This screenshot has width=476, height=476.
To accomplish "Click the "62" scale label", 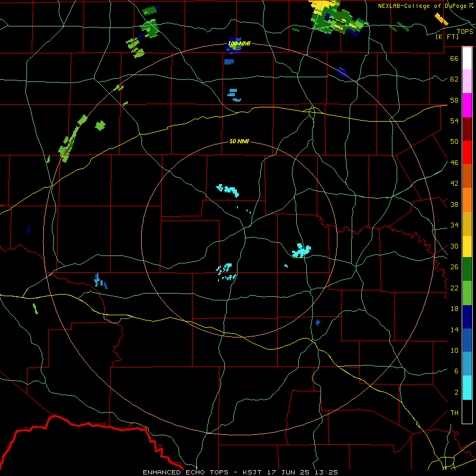I will [x=454, y=79].
